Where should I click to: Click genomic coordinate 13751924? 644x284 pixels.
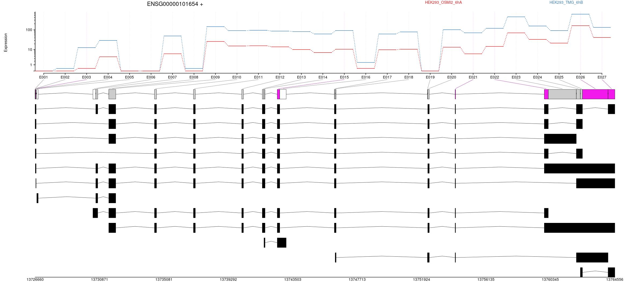point(422,279)
